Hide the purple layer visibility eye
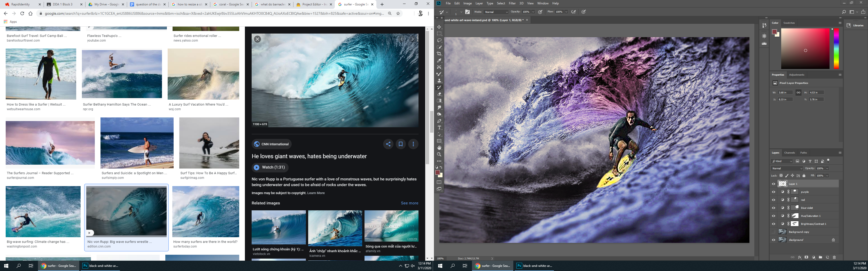This screenshot has height=271, width=868. coord(773,192)
